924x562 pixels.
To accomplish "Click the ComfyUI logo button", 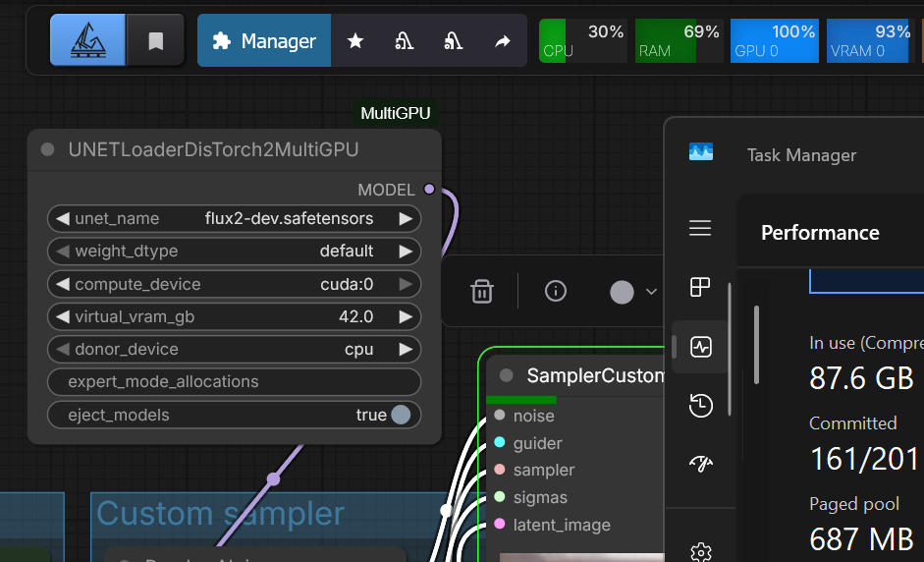I will click(x=87, y=40).
